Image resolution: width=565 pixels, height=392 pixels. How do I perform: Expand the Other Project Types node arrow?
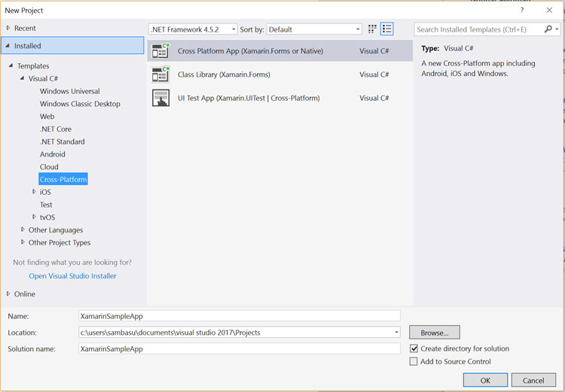(x=23, y=242)
